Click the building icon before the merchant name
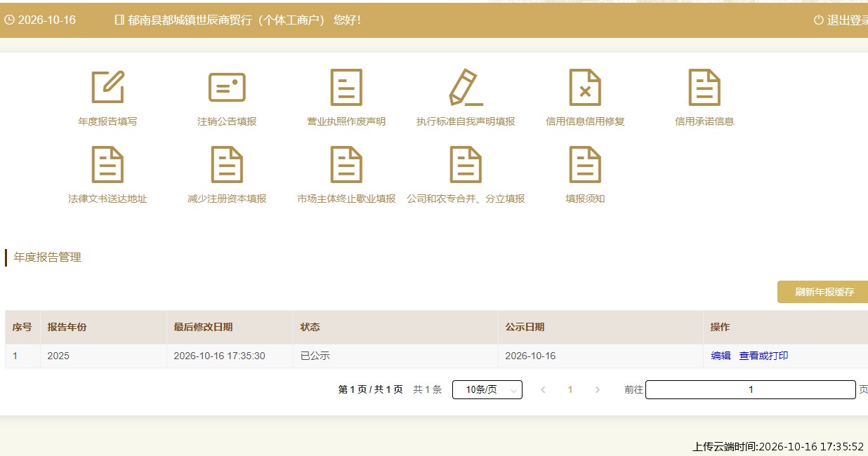This screenshot has width=868, height=456. tap(119, 20)
